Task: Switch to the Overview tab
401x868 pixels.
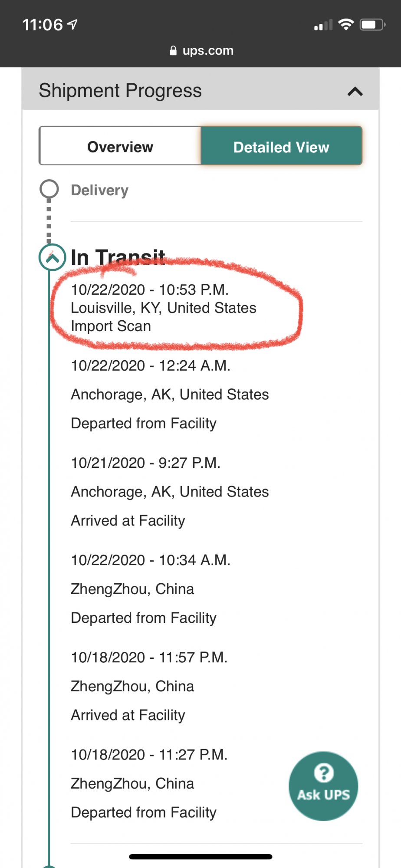Action: 120,147
